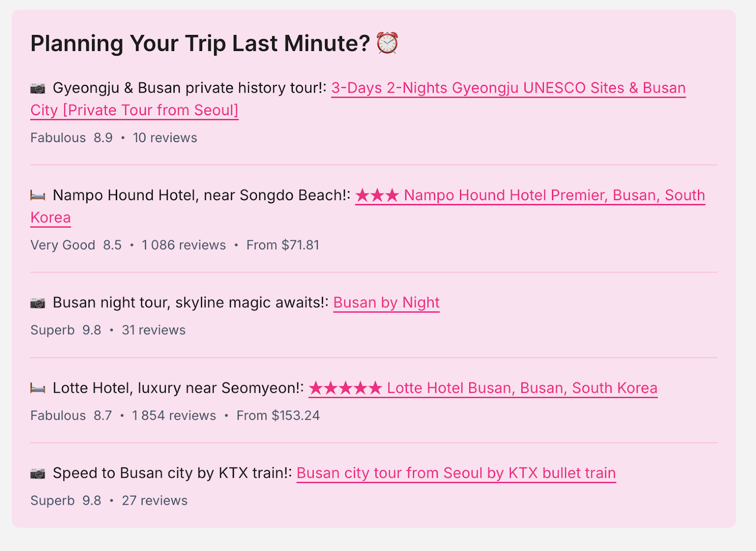Click bed icon next to Nampo Hound Hotel

coord(38,195)
